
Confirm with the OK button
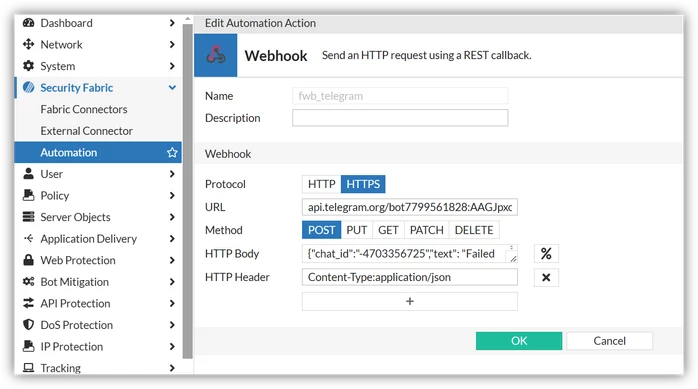click(x=519, y=341)
